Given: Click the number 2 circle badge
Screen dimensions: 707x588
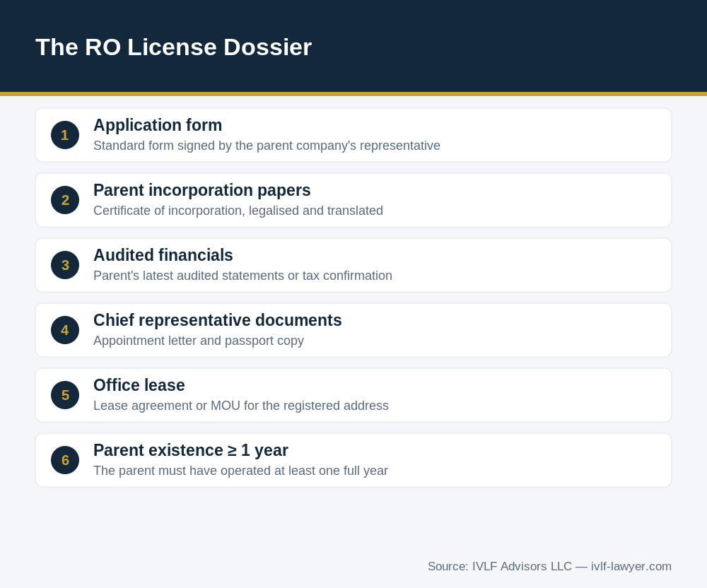Looking at the screenshot, I should pyautogui.click(x=65, y=200).
